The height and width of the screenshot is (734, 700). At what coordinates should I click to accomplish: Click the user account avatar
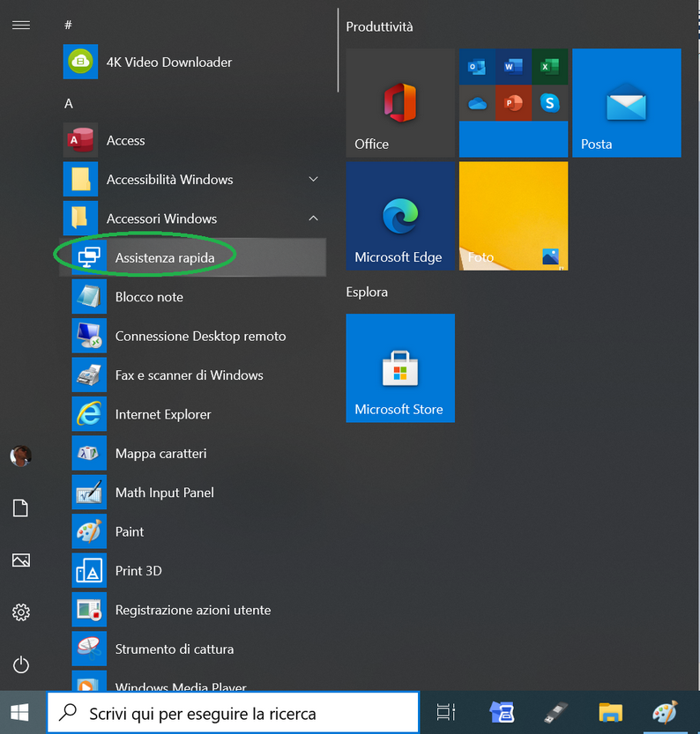tap(20, 456)
